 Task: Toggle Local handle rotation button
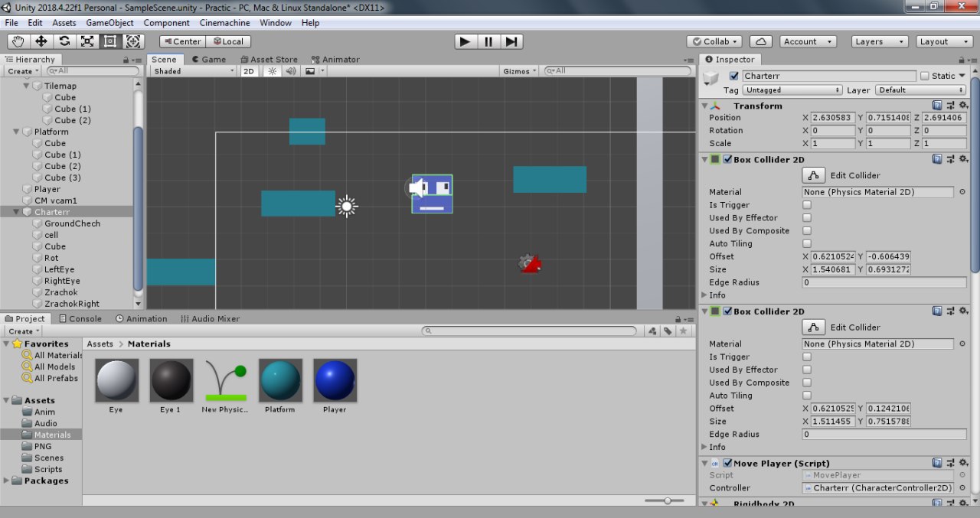click(x=228, y=41)
